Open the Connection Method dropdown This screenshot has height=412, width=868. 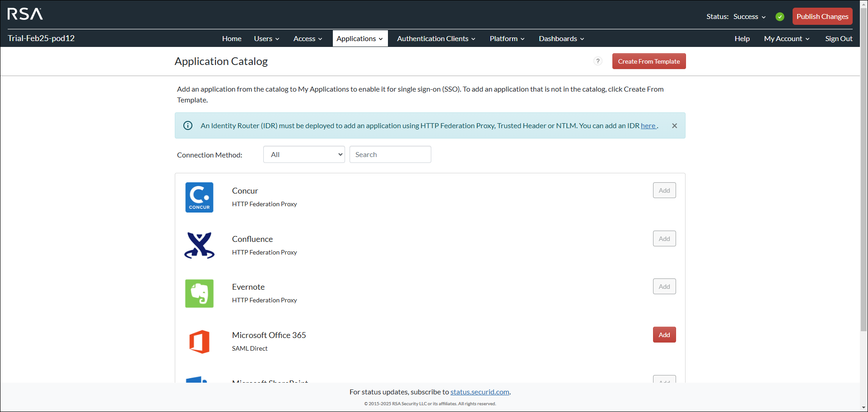303,154
